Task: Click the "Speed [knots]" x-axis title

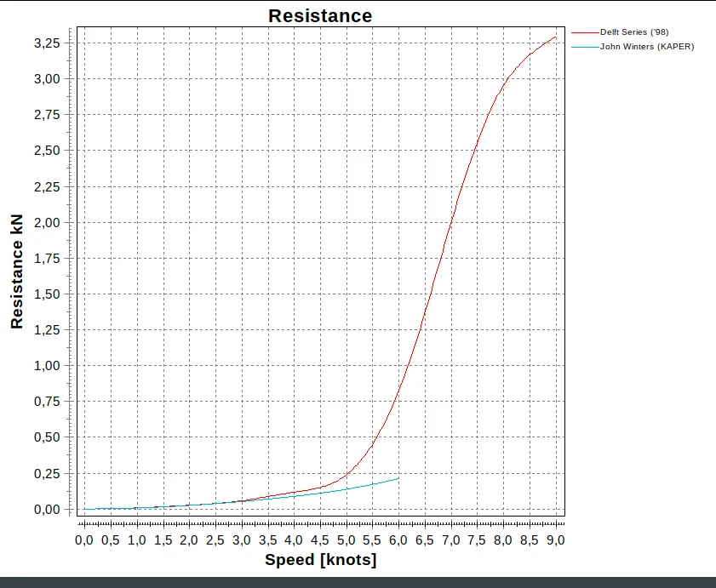Action: pos(320,560)
